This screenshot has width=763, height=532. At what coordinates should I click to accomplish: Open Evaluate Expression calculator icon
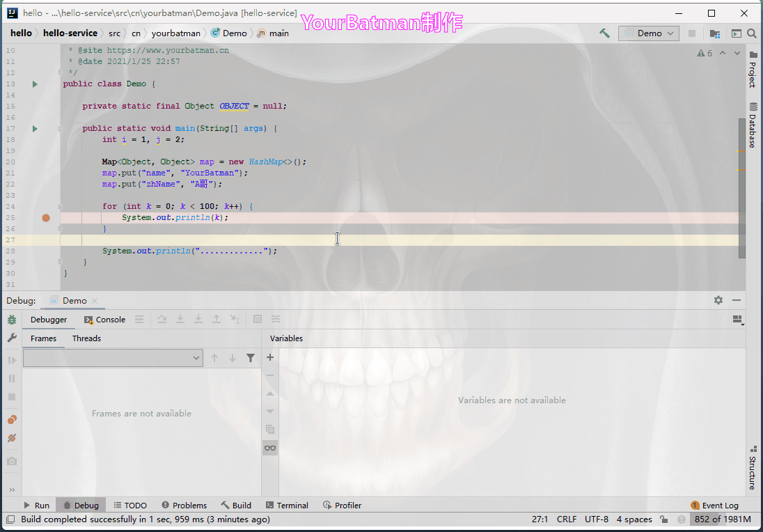258,320
